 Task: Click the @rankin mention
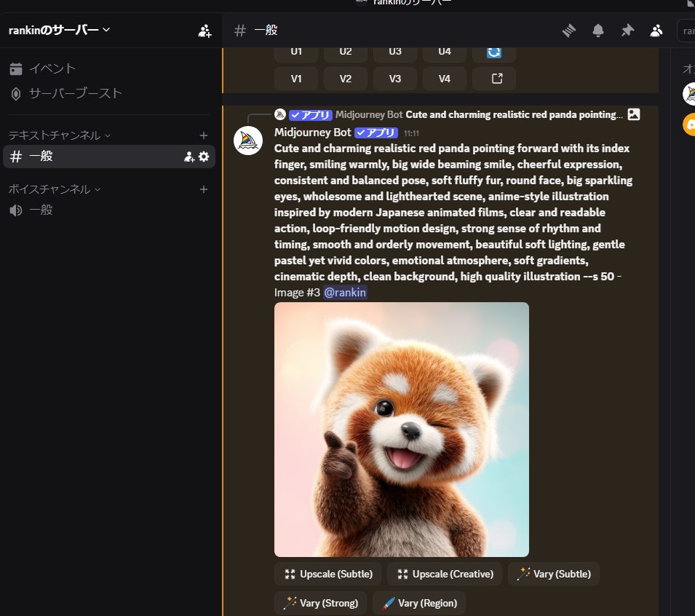coord(345,292)
